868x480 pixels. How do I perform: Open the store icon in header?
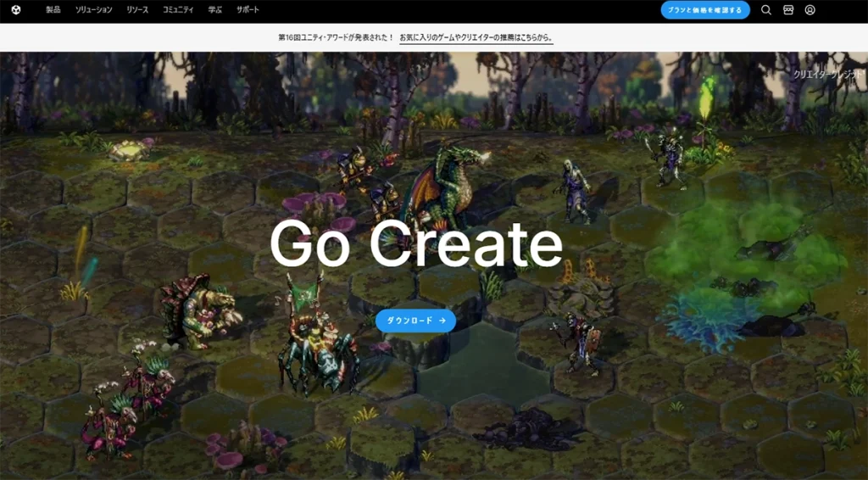point(788,10)
